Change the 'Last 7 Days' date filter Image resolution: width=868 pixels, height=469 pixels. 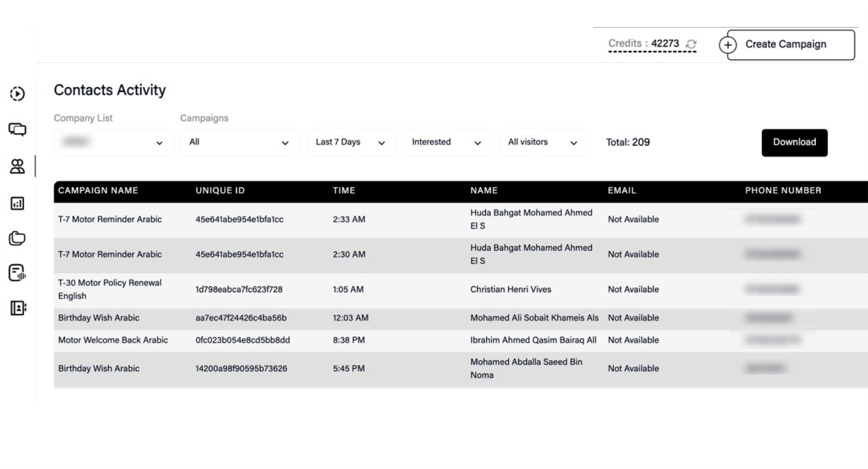tap(351, 142)
